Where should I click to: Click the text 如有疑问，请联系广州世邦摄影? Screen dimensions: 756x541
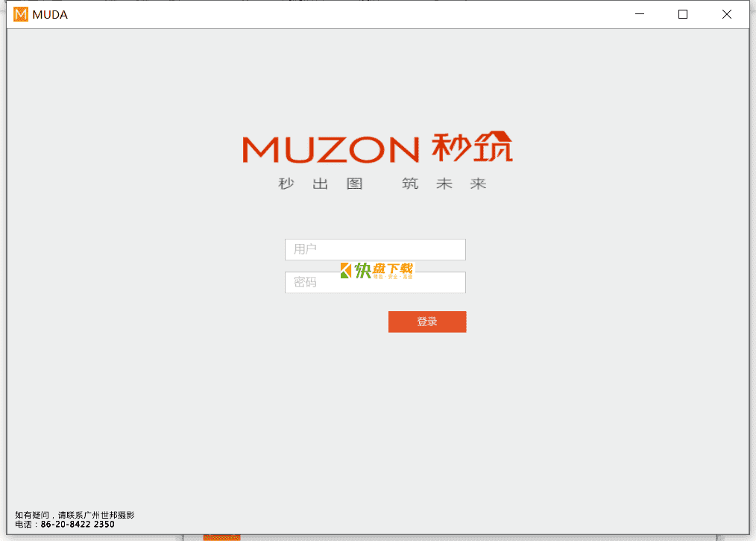pos(75,516)
